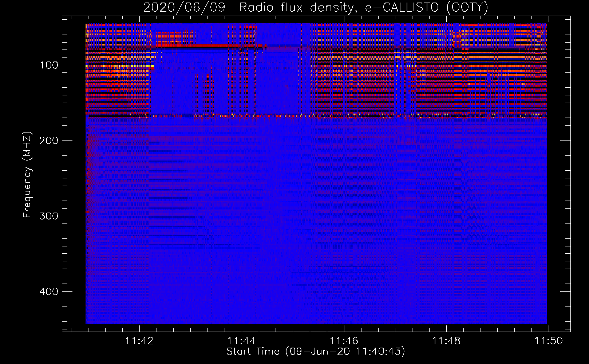Click the 'Frequency (MHZ)' axis label

pos(27,174)
